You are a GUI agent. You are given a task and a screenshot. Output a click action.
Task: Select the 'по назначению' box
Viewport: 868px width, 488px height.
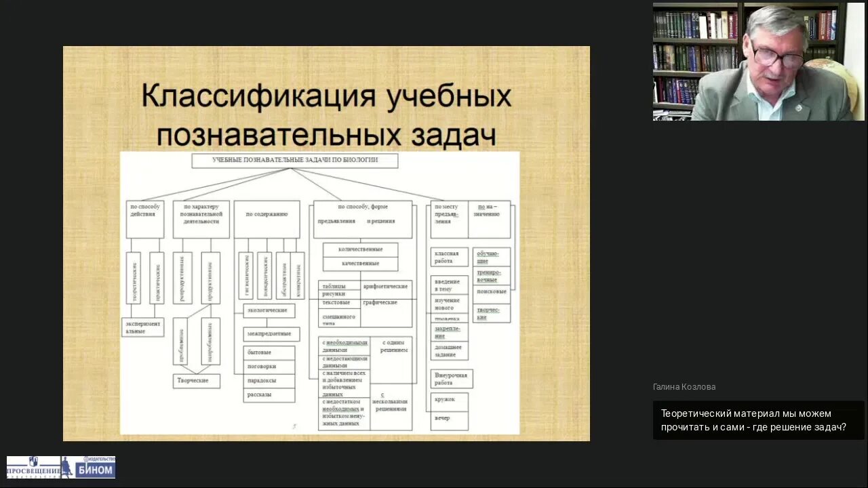tap(489, 219)
